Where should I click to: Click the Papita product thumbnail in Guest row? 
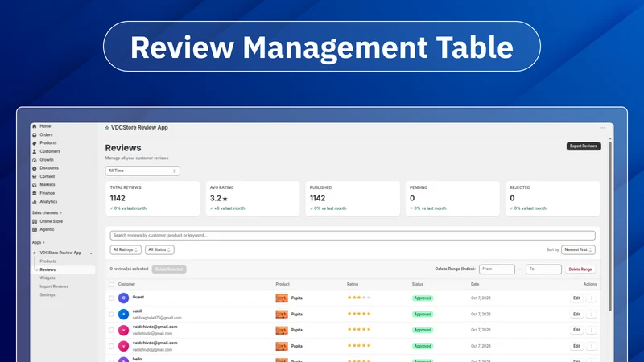pyautogui.click(x=282, y=298)
